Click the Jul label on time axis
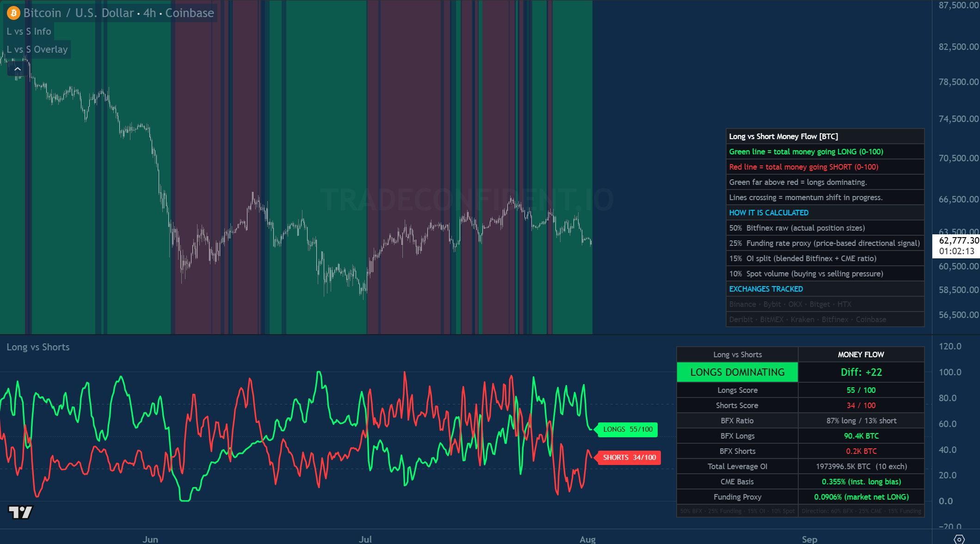This screenshot has height=544, width=980. pos(365,539)
